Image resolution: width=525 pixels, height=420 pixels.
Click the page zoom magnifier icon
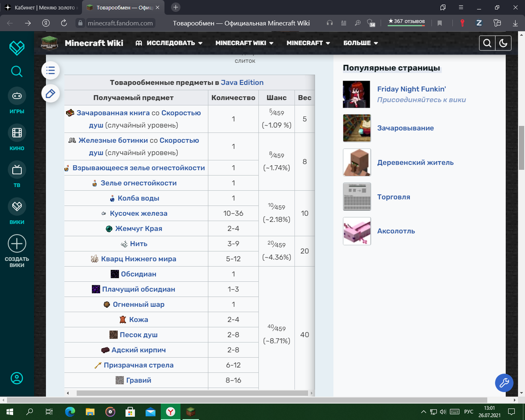coord(358,23)
